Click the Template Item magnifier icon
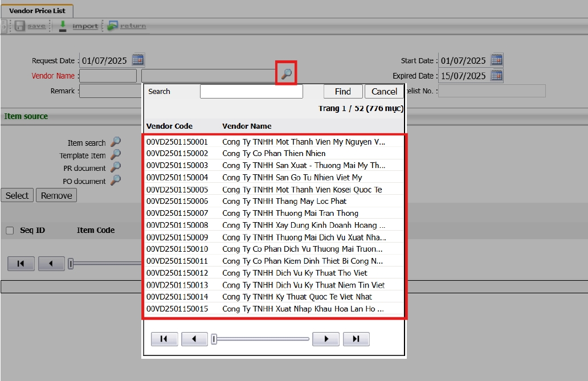The image size is (588, 381). (116, 155)
